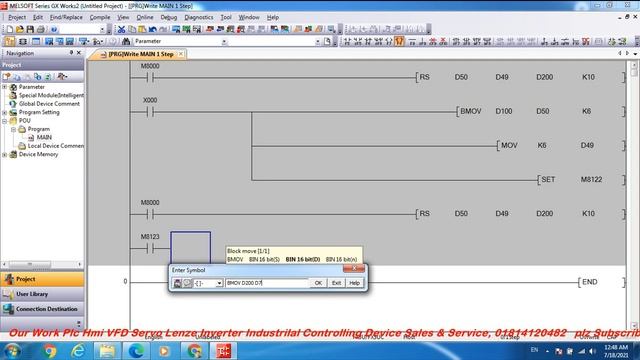Open the Tool menu
Image resolution: width=640 pixels, height=360 pixels.
pyautogui.click(x=226, y=17)
